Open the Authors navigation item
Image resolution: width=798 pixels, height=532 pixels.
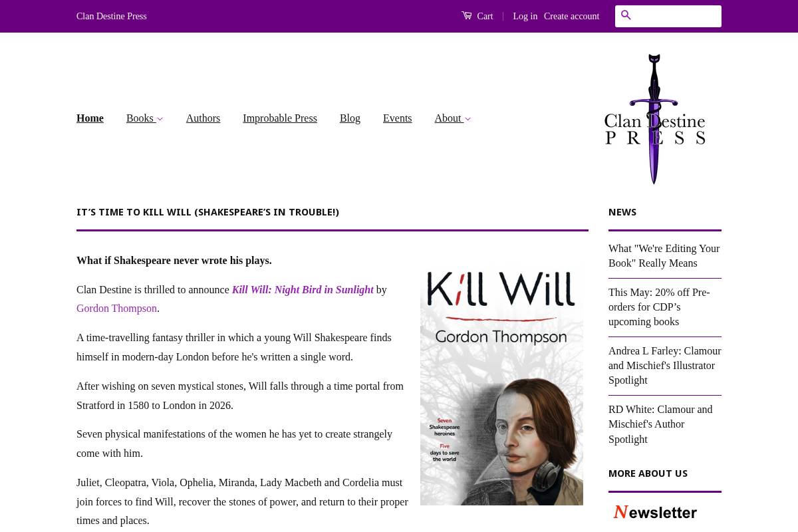(x=203, y=118)
